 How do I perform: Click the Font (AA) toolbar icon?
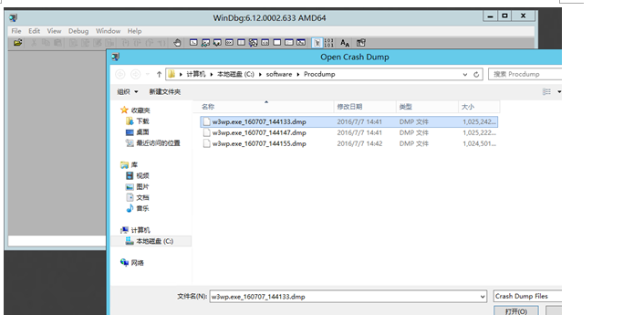click(345, 43)
